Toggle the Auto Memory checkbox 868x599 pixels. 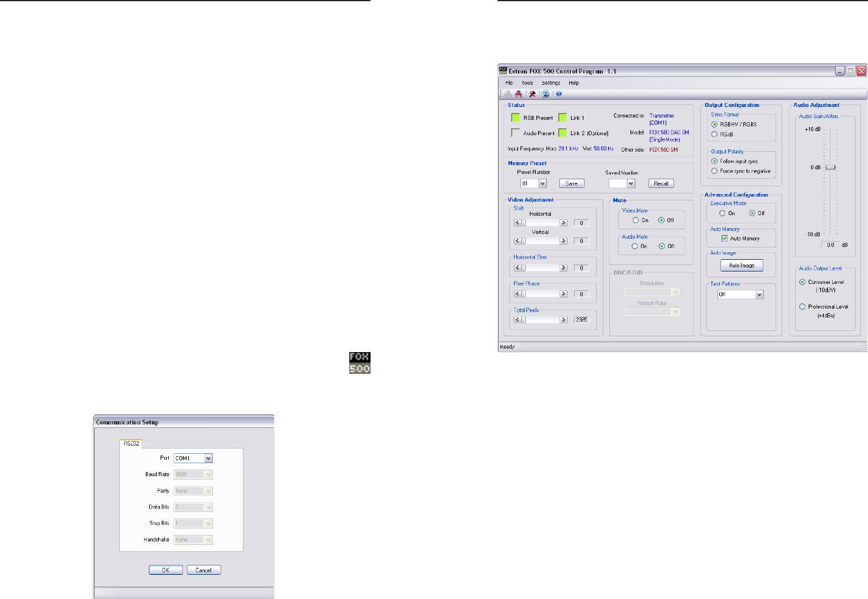click(725, 239)
